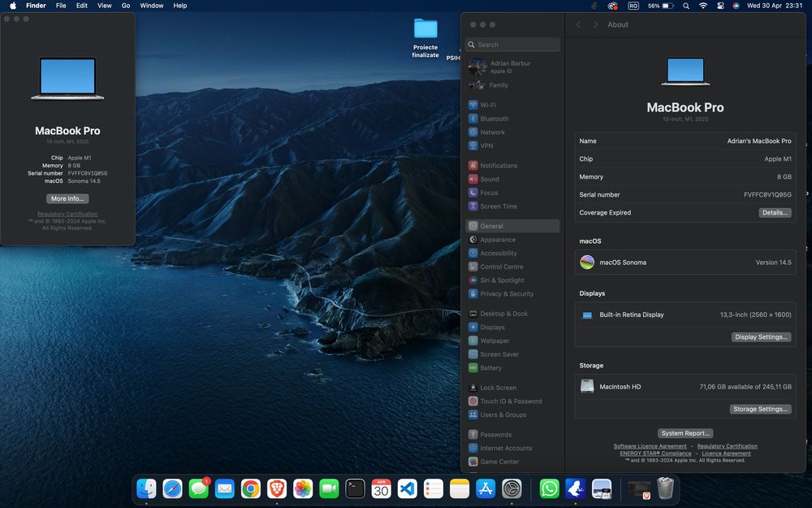This screenshot has width=812, height=508.
Task: Open the Finder menu
Action: (36, 6)
